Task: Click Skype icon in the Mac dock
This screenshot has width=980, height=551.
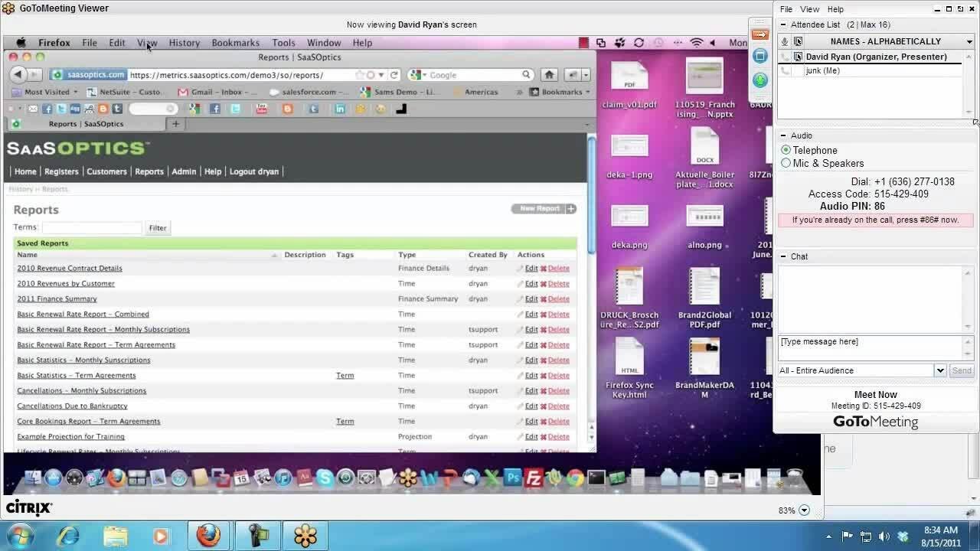Action: 325,478
